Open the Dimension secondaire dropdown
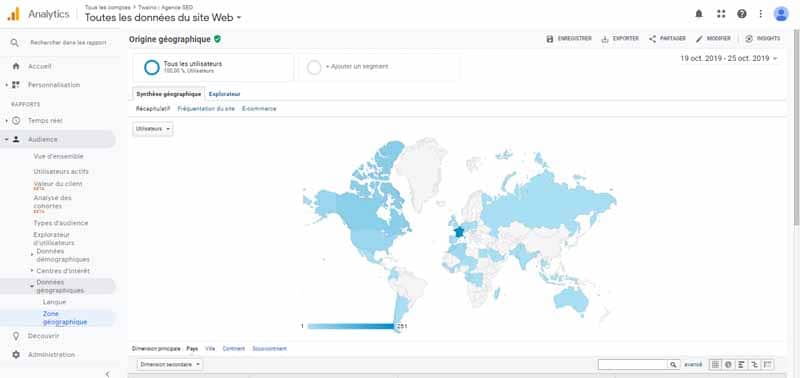Screen dimensions: 800x378 pyautogui.click(x=170, y=365)
